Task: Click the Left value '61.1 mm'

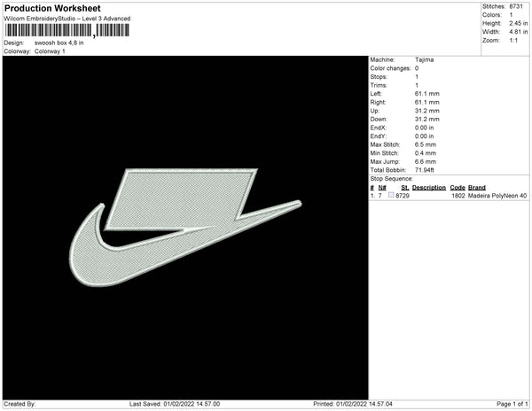Action: pos(427,94)
